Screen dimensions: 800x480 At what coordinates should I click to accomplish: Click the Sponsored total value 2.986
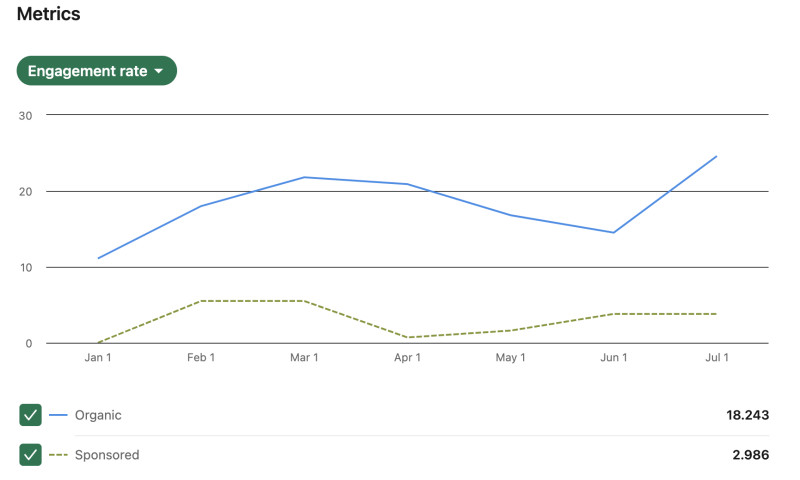point(752,455)
